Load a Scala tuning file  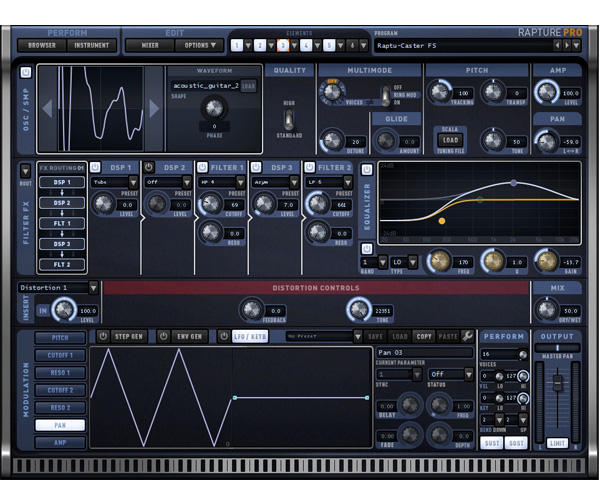(450, 140)
